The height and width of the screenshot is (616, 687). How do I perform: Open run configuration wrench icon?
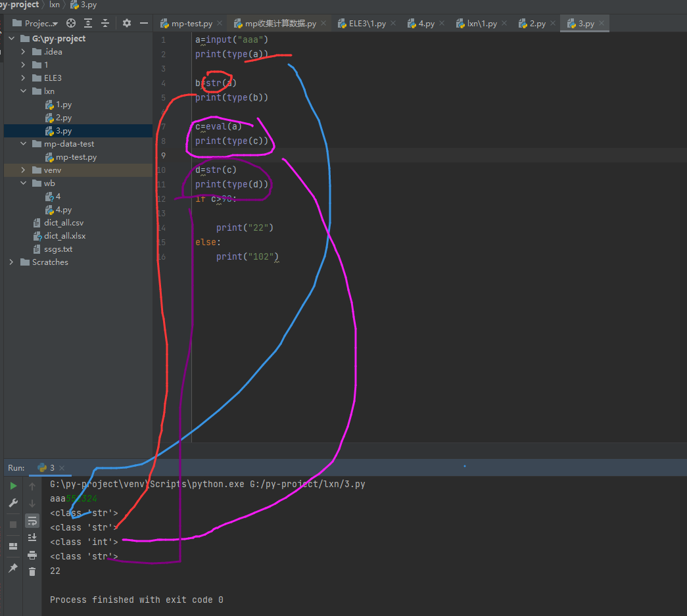click(x=13, y=503)
